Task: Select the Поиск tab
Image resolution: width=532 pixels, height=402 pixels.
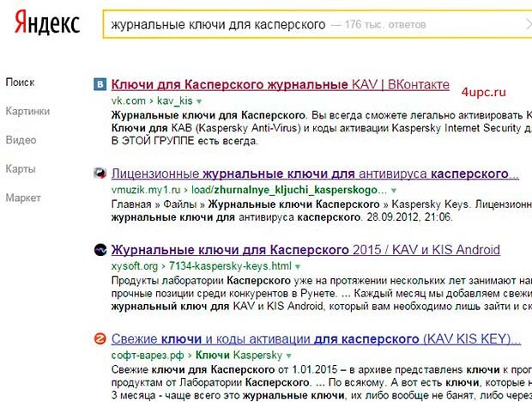Action: [20, 82]
